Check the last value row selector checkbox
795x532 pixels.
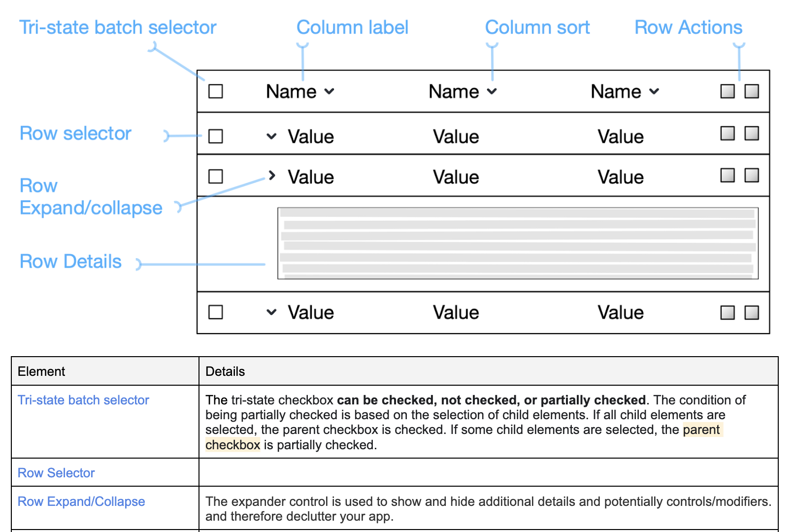click(x=216, y=312)
